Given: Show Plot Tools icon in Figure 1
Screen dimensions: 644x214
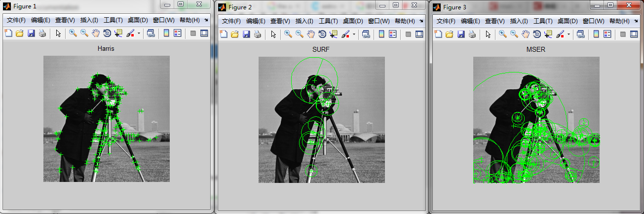Looking at the screenshot, I should point(204,34).
